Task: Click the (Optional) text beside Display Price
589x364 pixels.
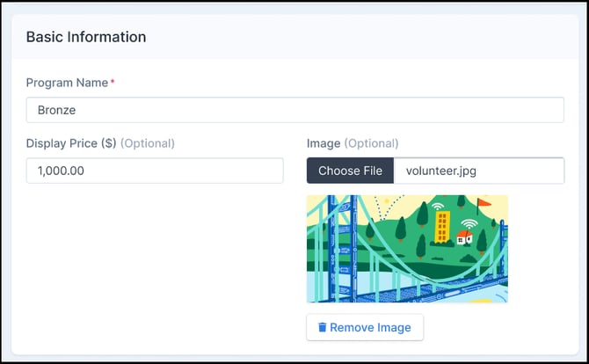Action: pos(148,143)
